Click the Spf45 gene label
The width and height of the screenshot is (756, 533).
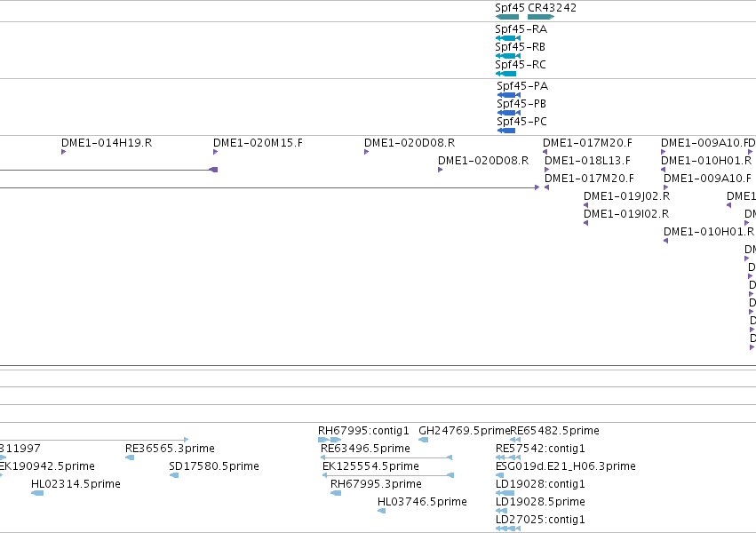pyautogui.click(x=510, y=8)
